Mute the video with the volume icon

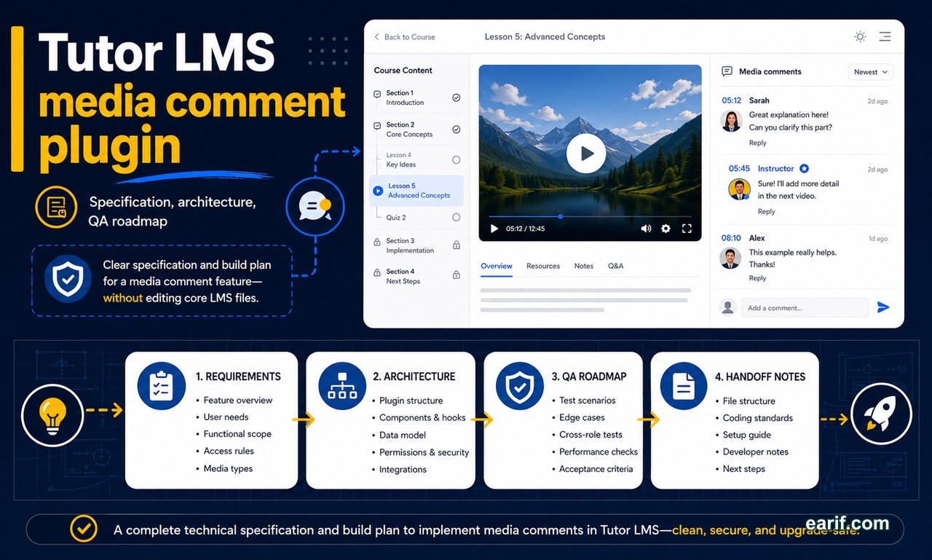[646, 229]
